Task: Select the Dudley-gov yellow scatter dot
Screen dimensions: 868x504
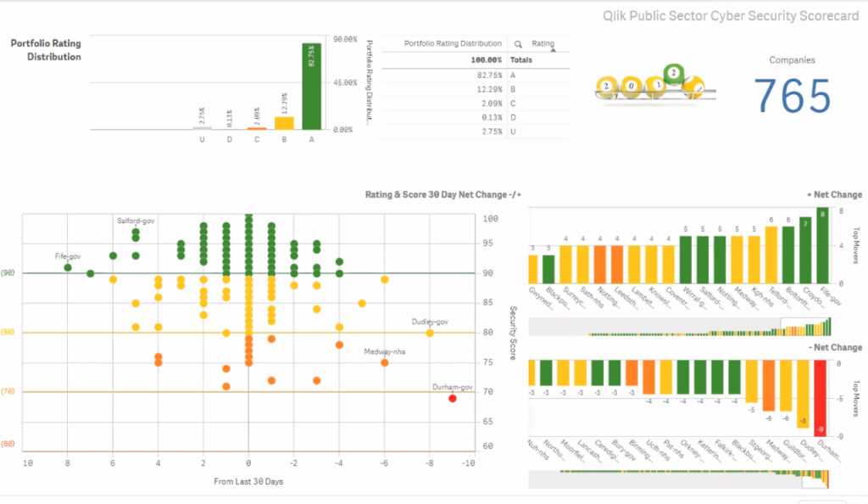Action: pos(430,333)
